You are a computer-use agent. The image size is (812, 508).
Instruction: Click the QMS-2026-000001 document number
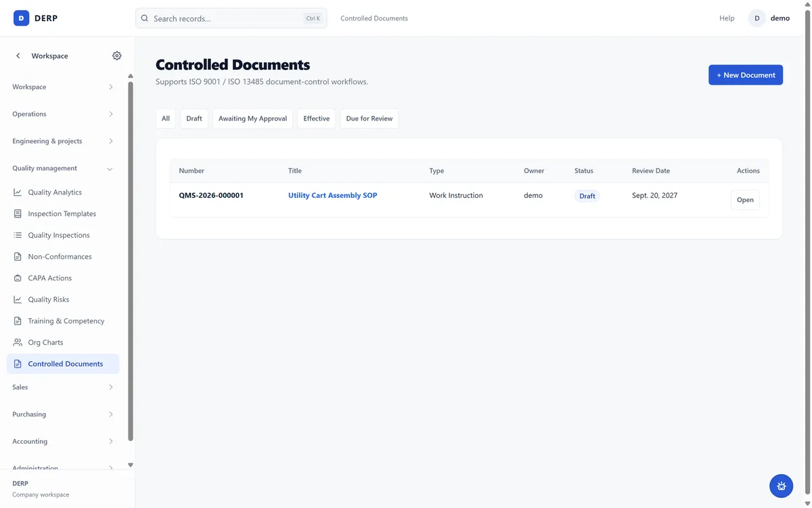click(211, 195)
